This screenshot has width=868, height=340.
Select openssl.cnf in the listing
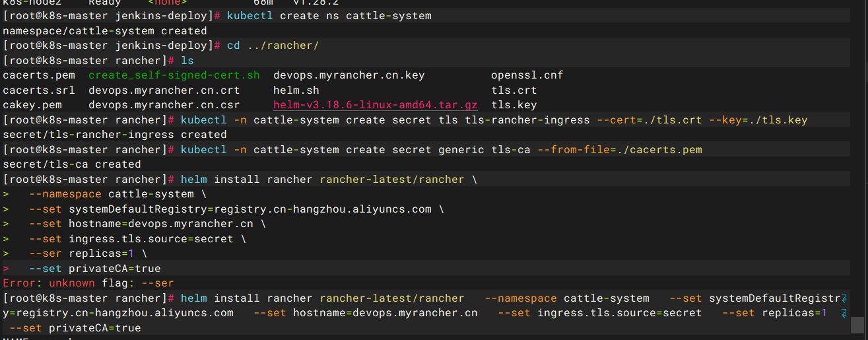527,75
